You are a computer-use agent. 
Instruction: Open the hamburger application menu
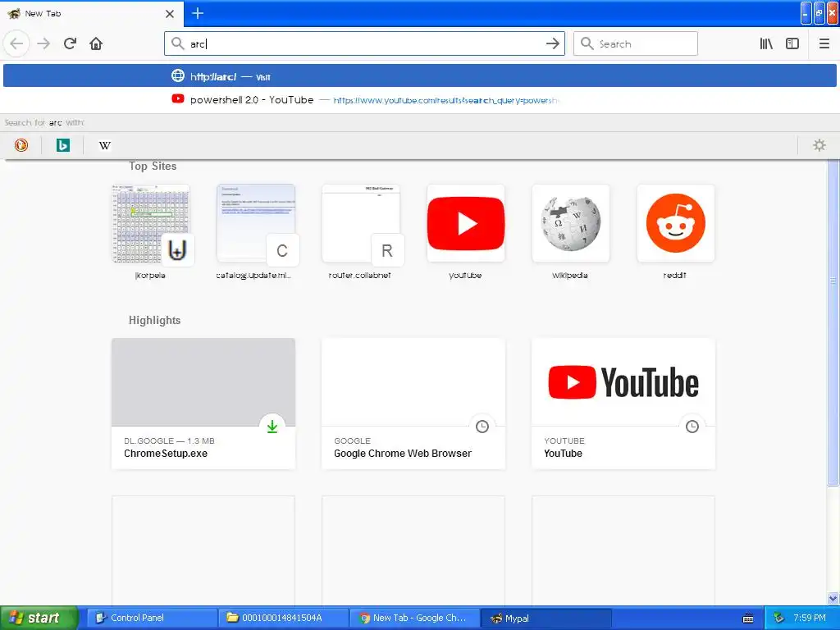824,43
